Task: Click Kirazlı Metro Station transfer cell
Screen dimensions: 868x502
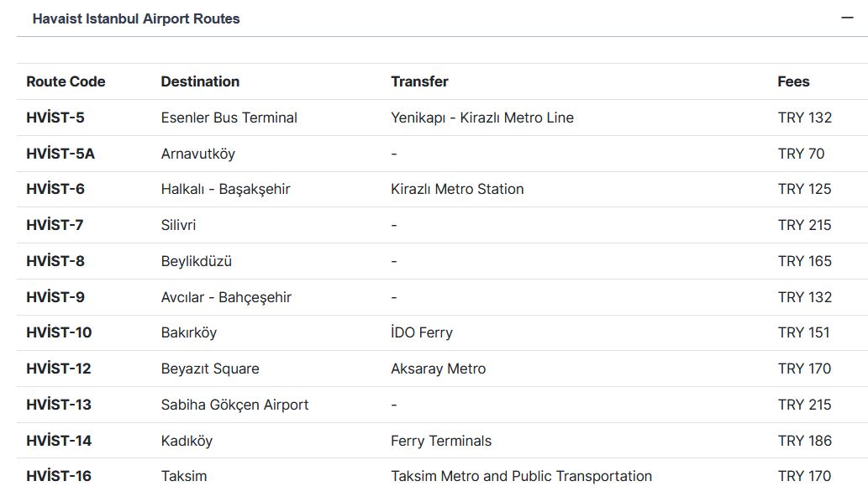Action: 457,189
